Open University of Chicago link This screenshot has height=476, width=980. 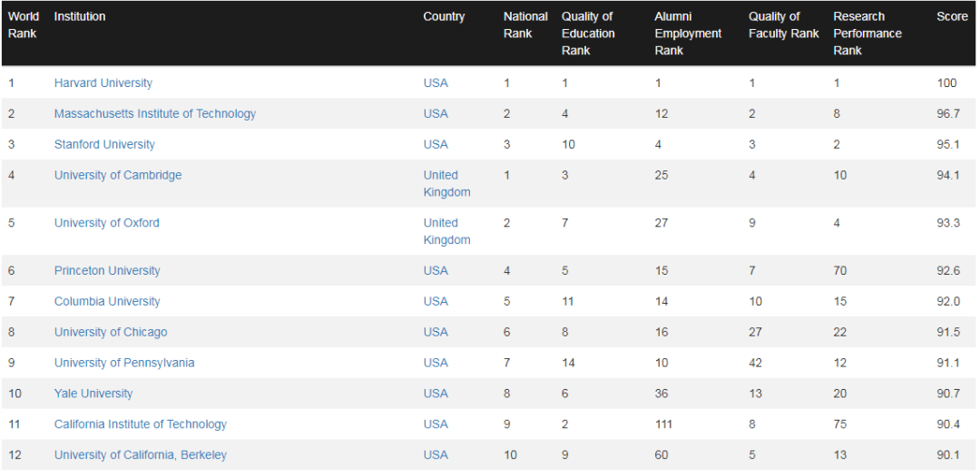[x=111, y=332]
